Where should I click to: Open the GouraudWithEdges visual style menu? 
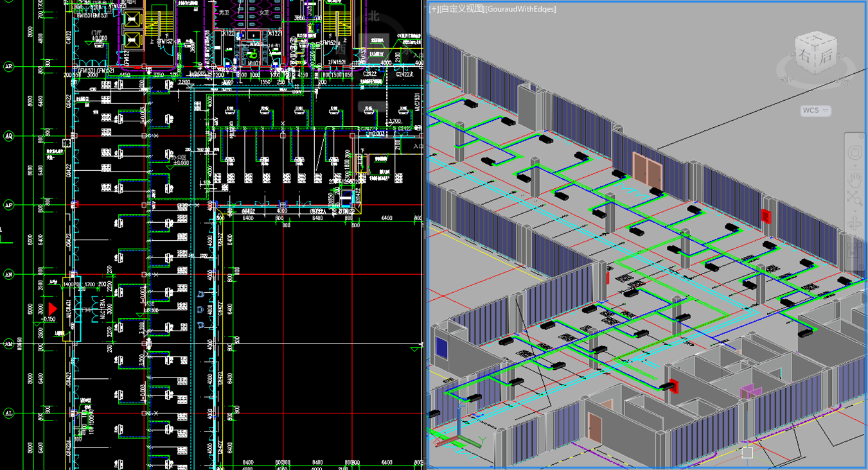[520, 9]
